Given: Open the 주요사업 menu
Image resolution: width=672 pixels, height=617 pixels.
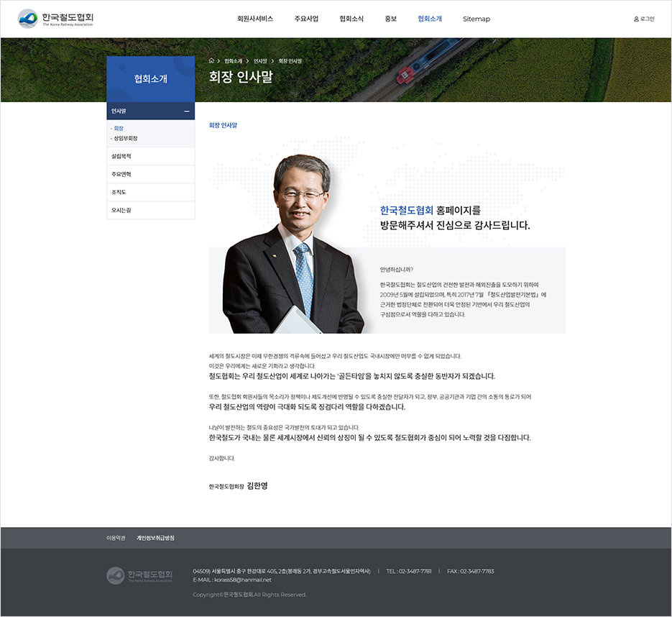Looking at the screenshot, I should click(306, 19).
